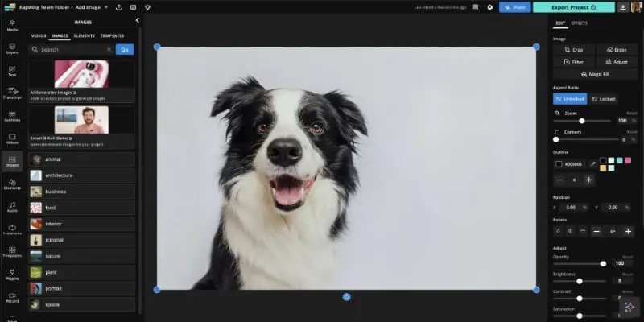Click the rotate handle below the image
The height and width of the screenshot is (322, 644).
coord(347,297)
